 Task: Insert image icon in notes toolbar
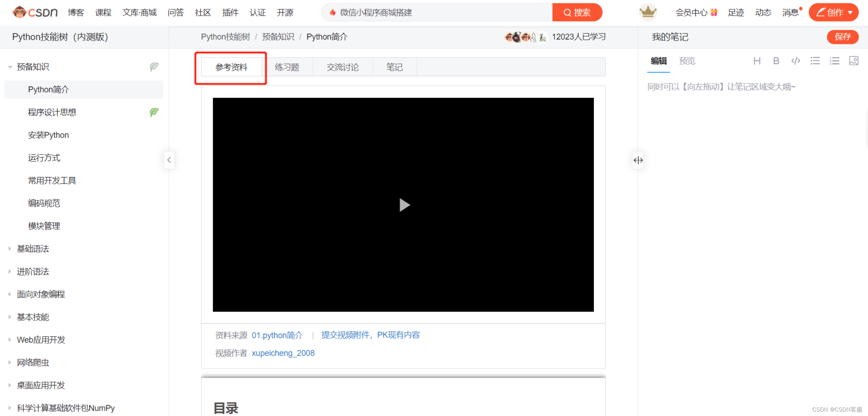tap(853, 61)
